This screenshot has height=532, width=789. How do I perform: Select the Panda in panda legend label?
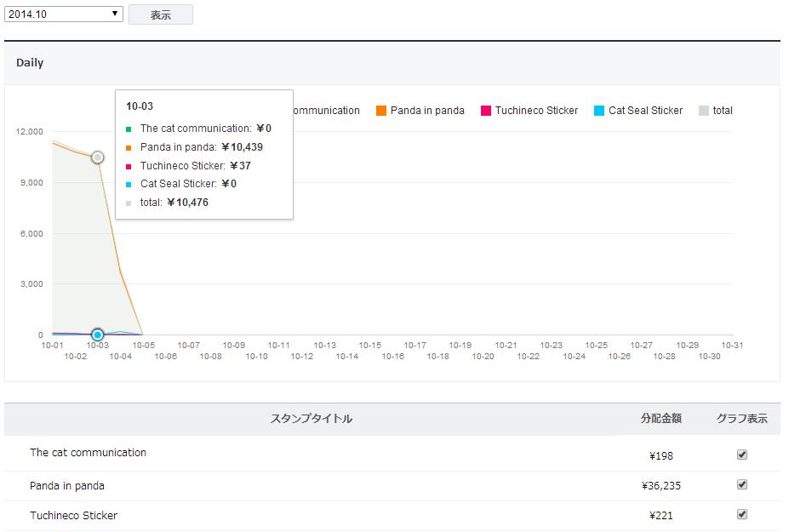(427, 111)
